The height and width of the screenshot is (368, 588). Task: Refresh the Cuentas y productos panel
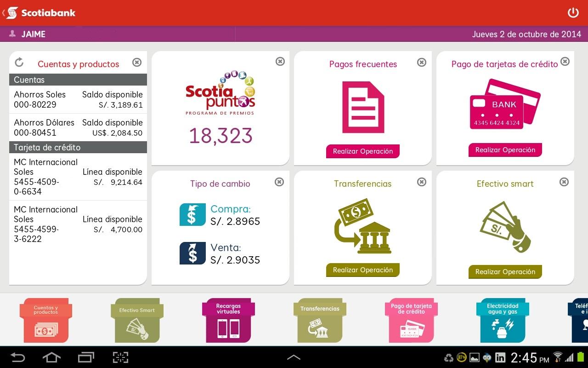19,62
